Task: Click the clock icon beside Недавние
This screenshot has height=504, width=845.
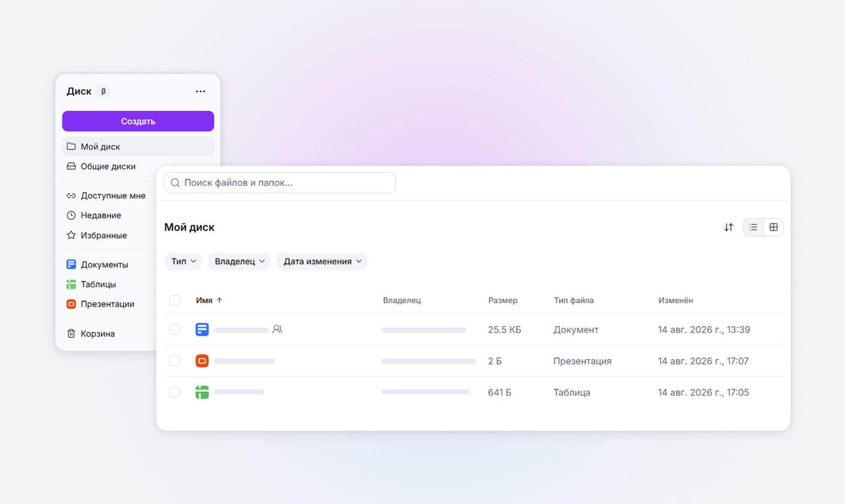Action: point(71,215)
